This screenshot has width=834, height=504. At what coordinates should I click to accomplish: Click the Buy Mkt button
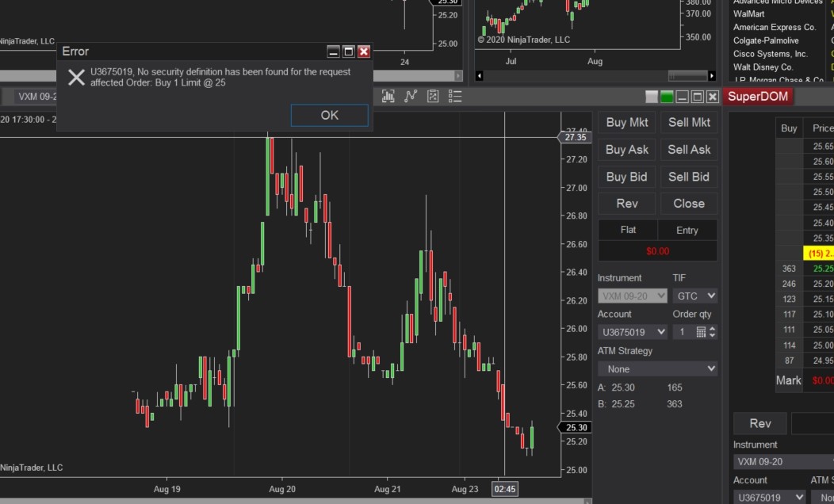tap(627, 123)
